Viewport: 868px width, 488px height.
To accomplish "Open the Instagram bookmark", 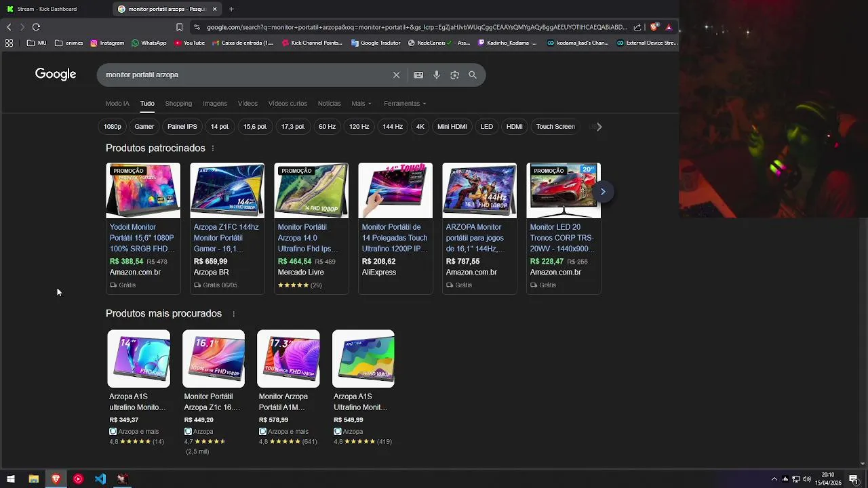I will pyautogui.click(x=107, y=43).
